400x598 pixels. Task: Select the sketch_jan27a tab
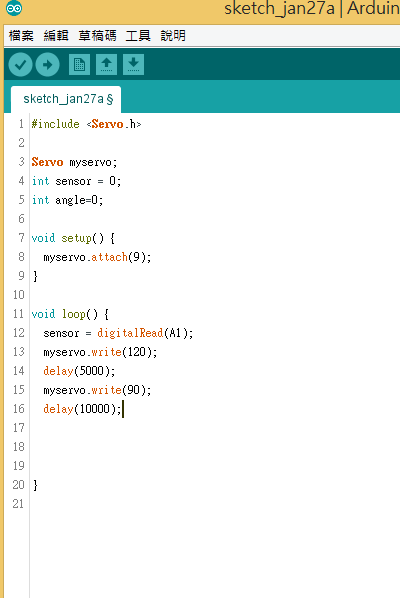[66, 99]
